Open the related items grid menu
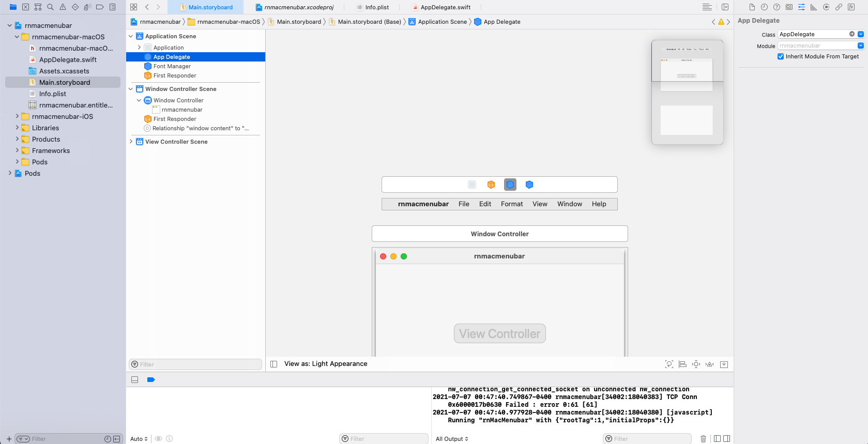Screen dimensions: 868x444 134,7
